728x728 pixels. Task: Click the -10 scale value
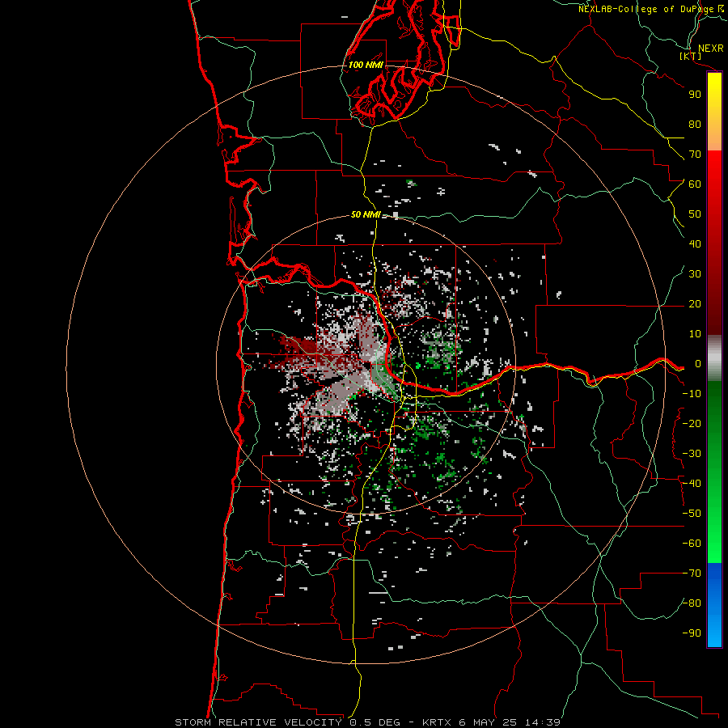pos(692,394)
